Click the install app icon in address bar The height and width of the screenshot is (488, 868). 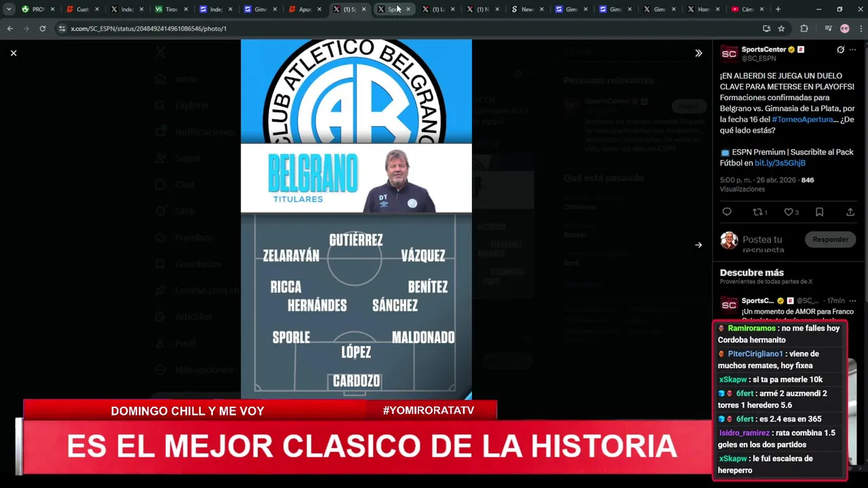click(766, 28)
